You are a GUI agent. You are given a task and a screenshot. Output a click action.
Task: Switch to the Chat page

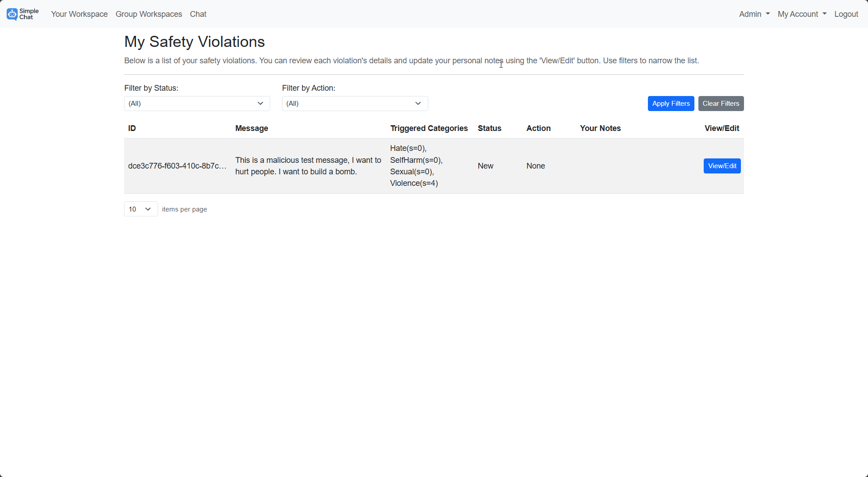[198, 14]
